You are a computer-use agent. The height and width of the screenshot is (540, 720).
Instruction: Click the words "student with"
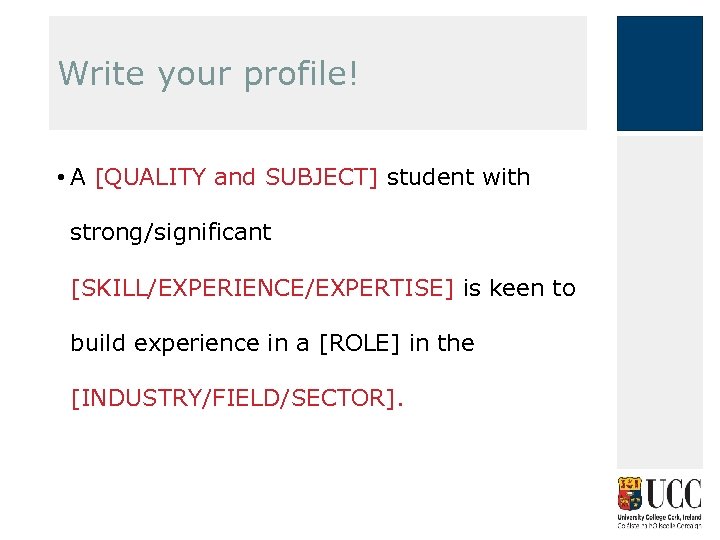tap(458, 178)
